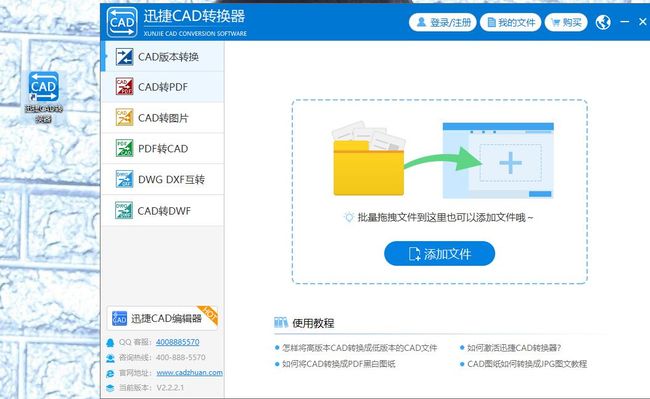Open tutorial 如何将CAD转换成PDF黑白图纸

tap(338, 364)
